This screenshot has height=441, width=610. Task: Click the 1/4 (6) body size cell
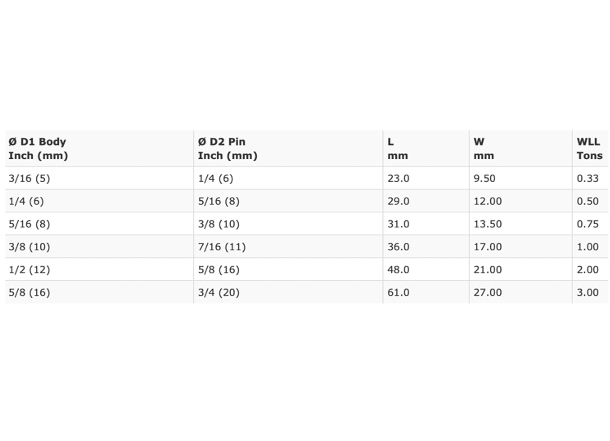coord(26,201)
